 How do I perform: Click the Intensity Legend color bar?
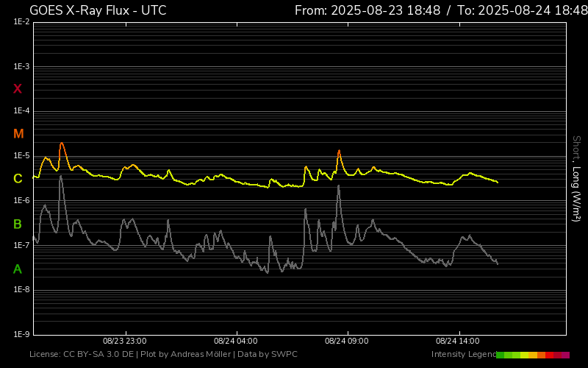(x=532, y=355)
